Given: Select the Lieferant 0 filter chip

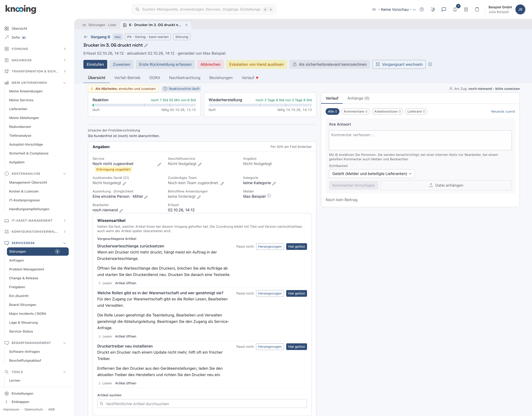Looking at the screenshot, I should [416, 111].
